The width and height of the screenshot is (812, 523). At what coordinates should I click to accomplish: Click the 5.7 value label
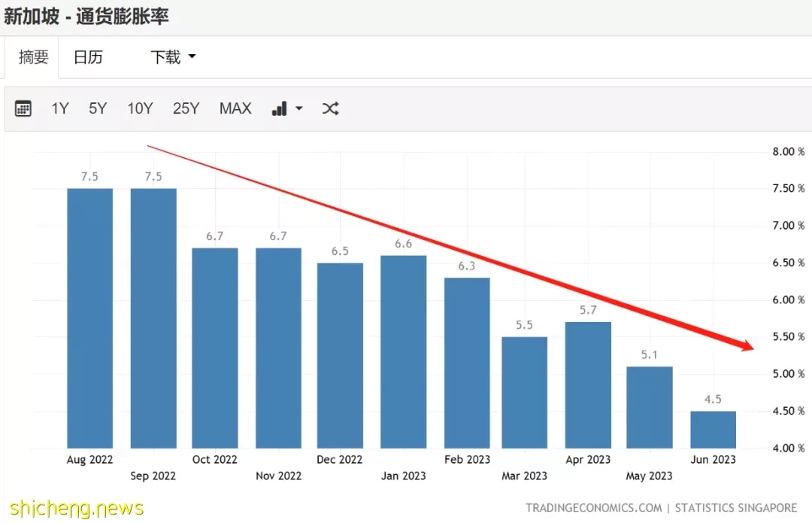pos(588,310)
